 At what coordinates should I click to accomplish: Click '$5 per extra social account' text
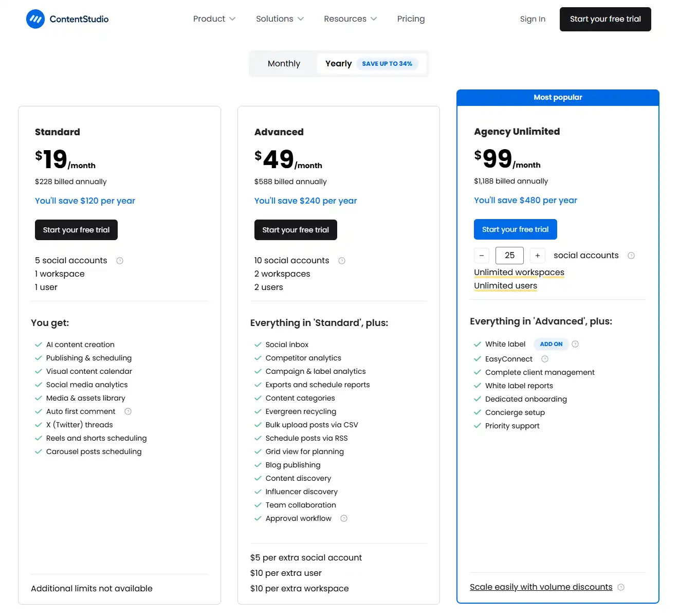[x=306, y=558]
